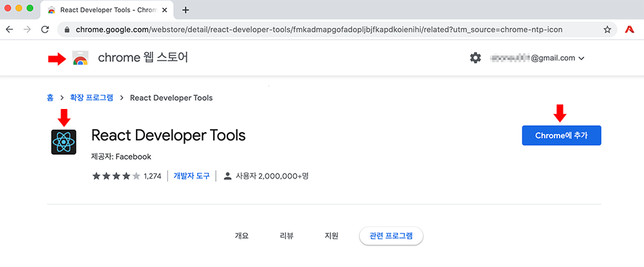Close the window with red button
The image size is (644, 267).
(8, 8)
